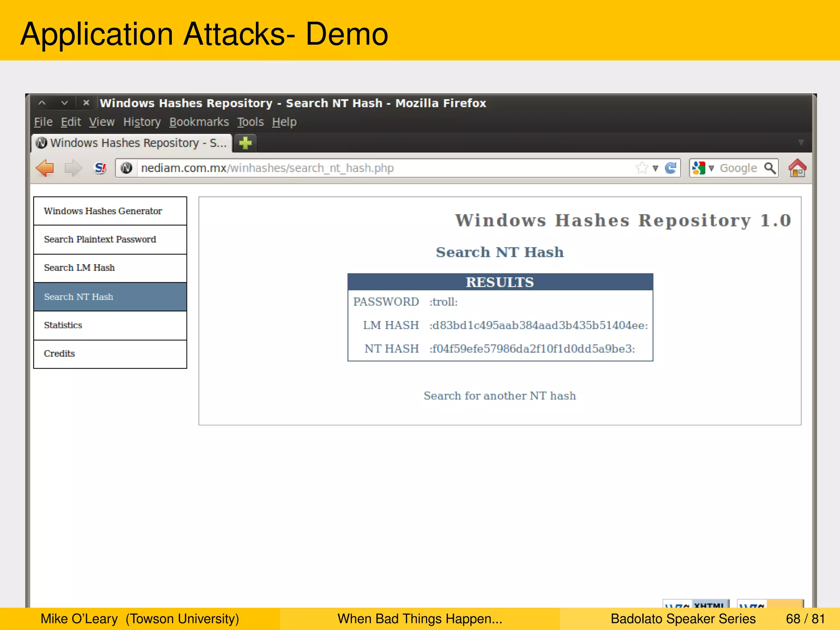Viewport: 840px width, 630px height.
Task: Go to the Home page icon
Action: click(797, 168)
